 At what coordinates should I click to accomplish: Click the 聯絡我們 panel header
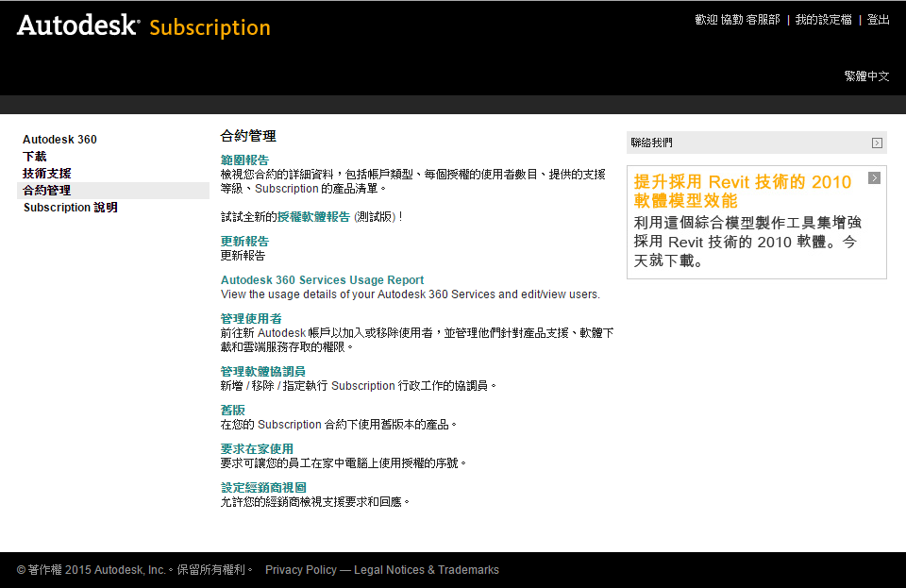(x=756, y=143)
